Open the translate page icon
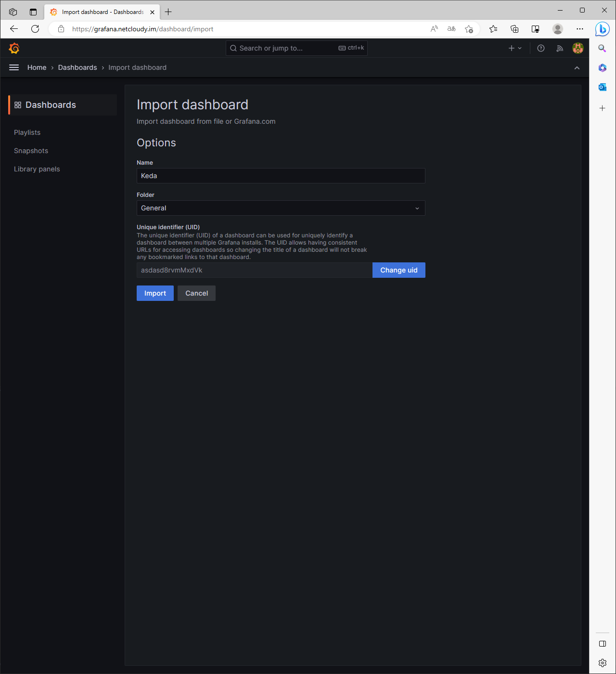The height and width of the screenshot is (674, 616). (451, 29)
